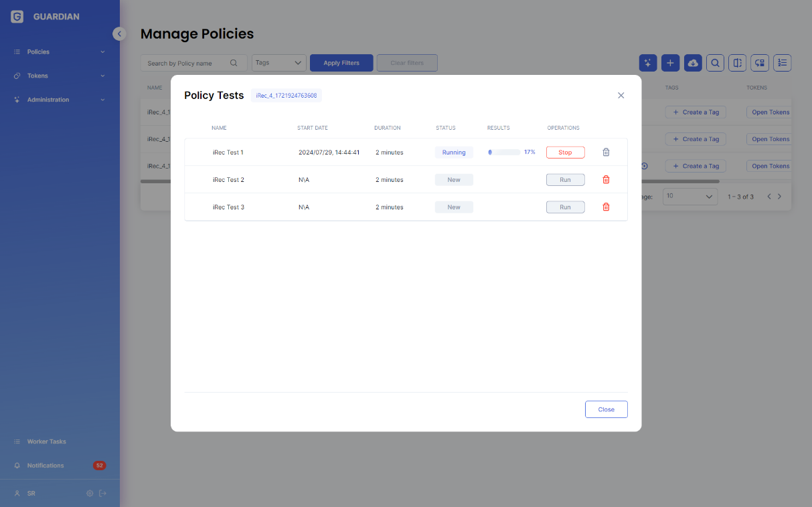Open the compare policies split icon
This screenshot has width=812, height=507.
pos(737,63)
